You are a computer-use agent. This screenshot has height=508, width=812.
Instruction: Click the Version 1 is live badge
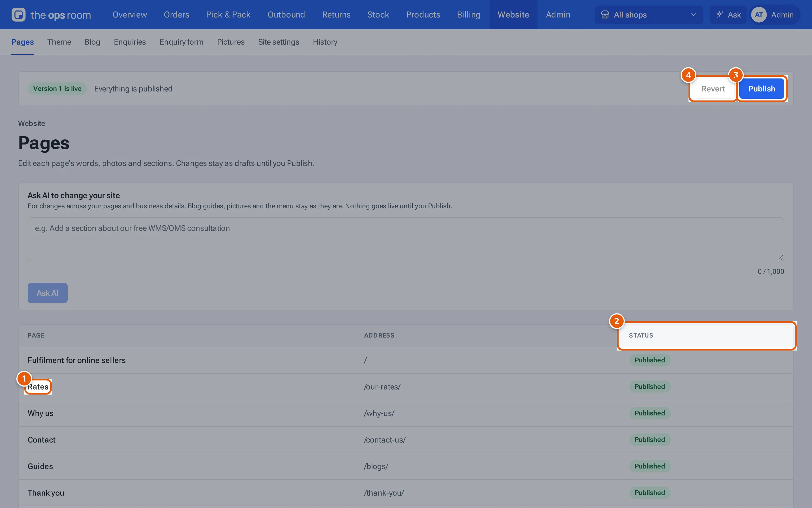pyautogui.click(x=58, y=89)
